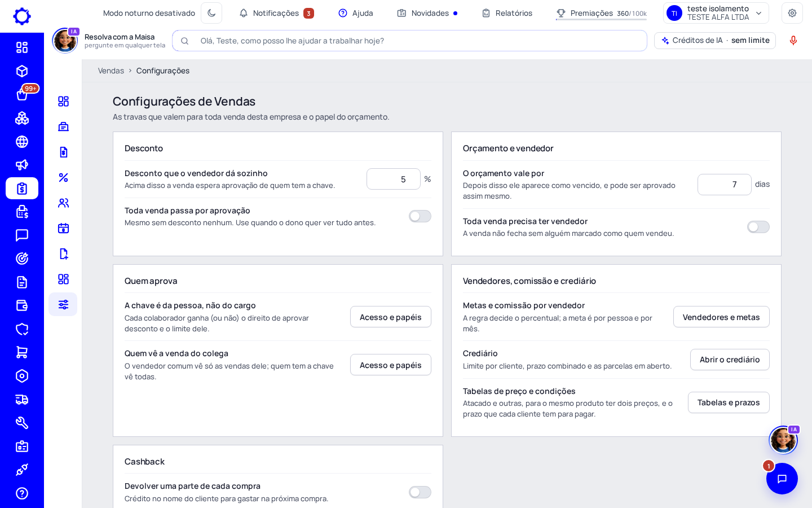Enable 'Devolver uma parte de cada compra' switch

coord(420,492)
